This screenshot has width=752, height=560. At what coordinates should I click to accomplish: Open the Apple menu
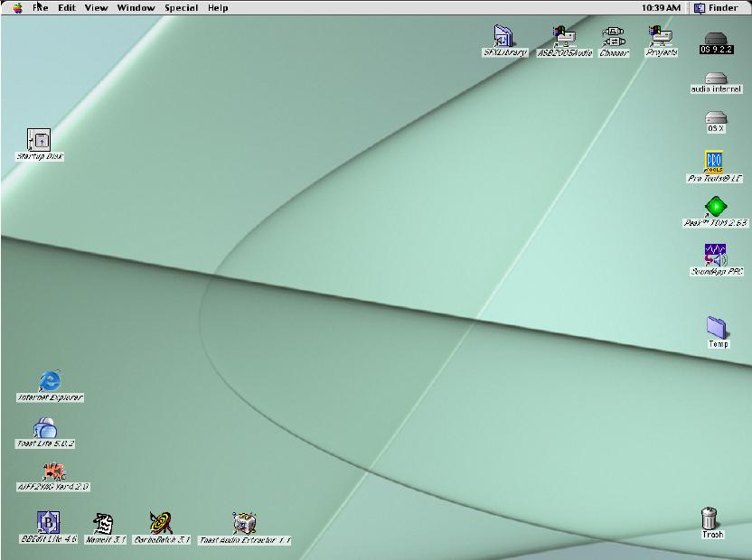(x=16, y=7)
